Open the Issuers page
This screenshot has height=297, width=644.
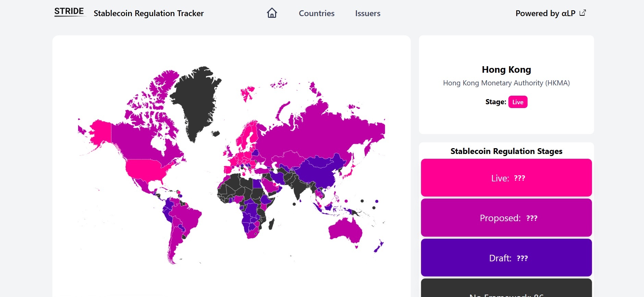click(368, 13)
